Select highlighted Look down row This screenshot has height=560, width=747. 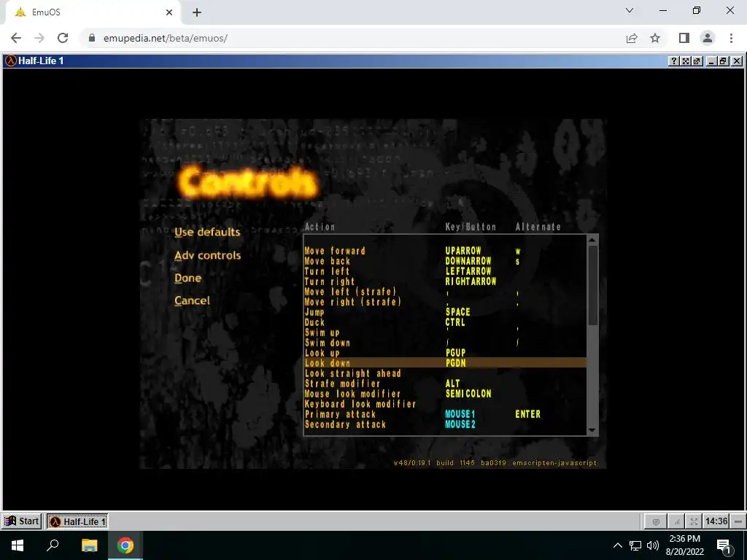coord(445,363)
